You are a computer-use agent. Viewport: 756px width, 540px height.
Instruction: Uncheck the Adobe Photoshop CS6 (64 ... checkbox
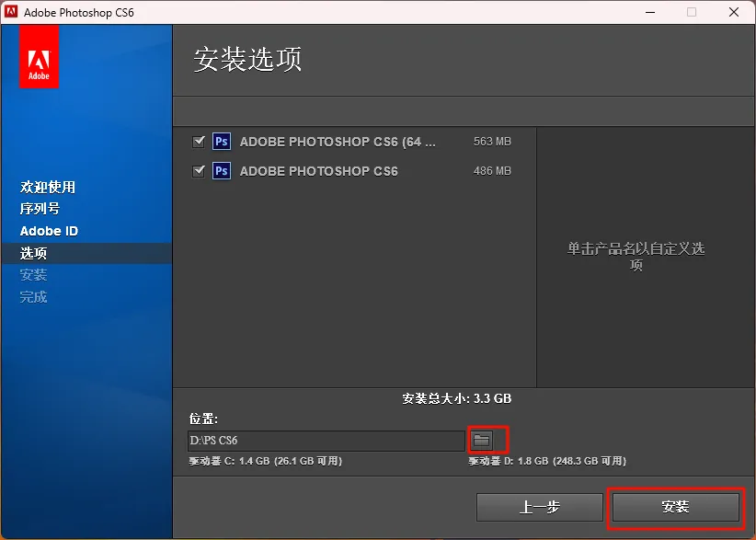point(199,142)
